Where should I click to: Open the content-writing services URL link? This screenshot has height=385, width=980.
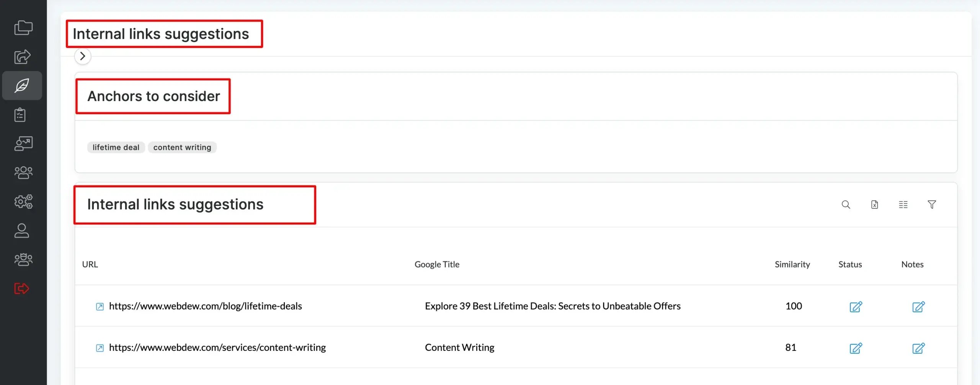[x=217, y=347]
